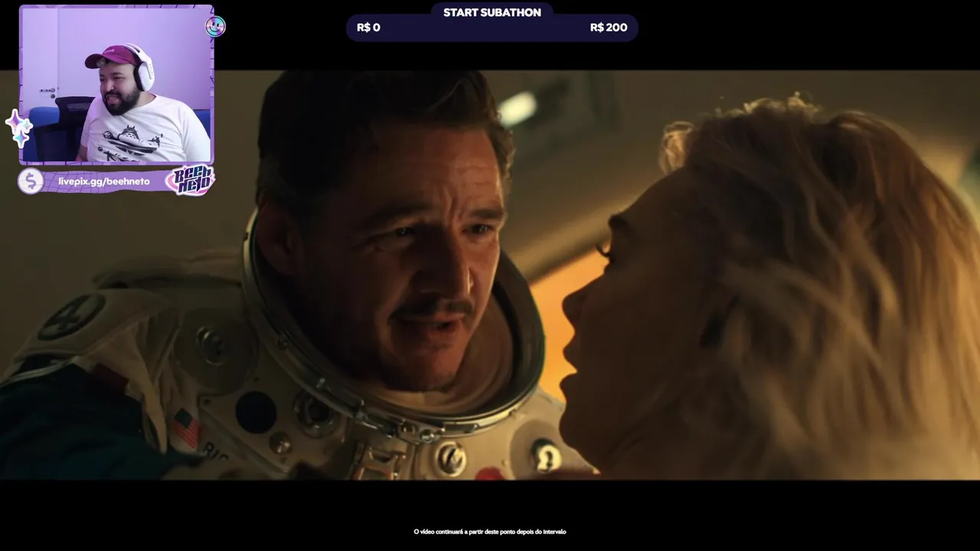Click the main movie video area
980x551 pixels.
click(x=490, y=275)
